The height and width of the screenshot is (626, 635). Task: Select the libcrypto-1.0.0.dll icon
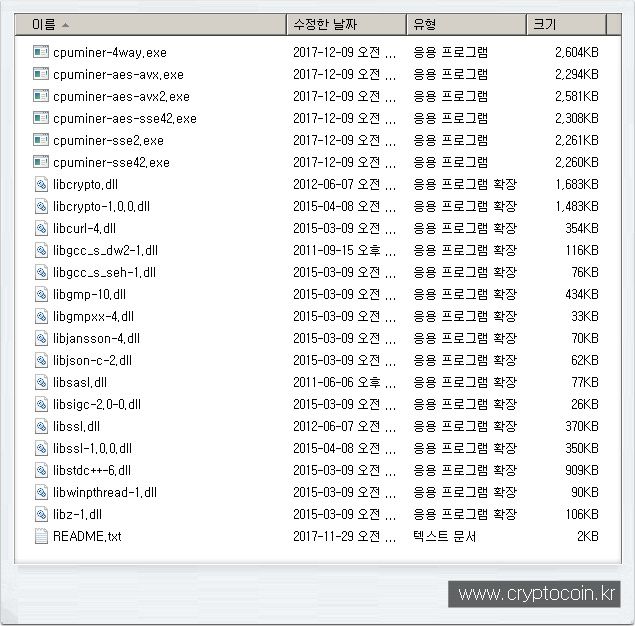(x=41, y=206)
